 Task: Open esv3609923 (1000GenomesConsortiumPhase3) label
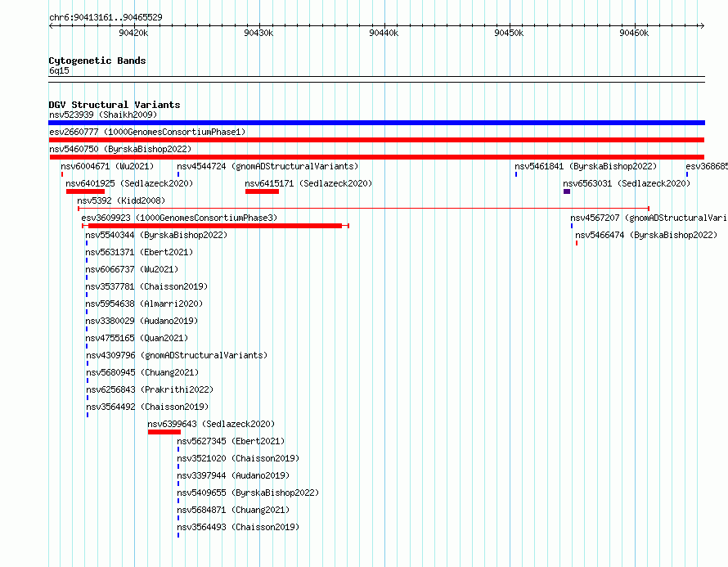pyautogui.click(x=179, y=218)
